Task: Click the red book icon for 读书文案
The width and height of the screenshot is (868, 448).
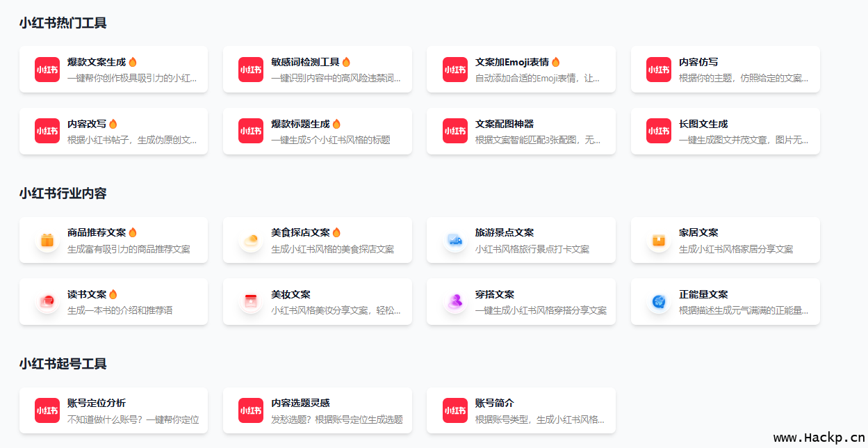Action: pyautogui.click(x=47, y=302)
